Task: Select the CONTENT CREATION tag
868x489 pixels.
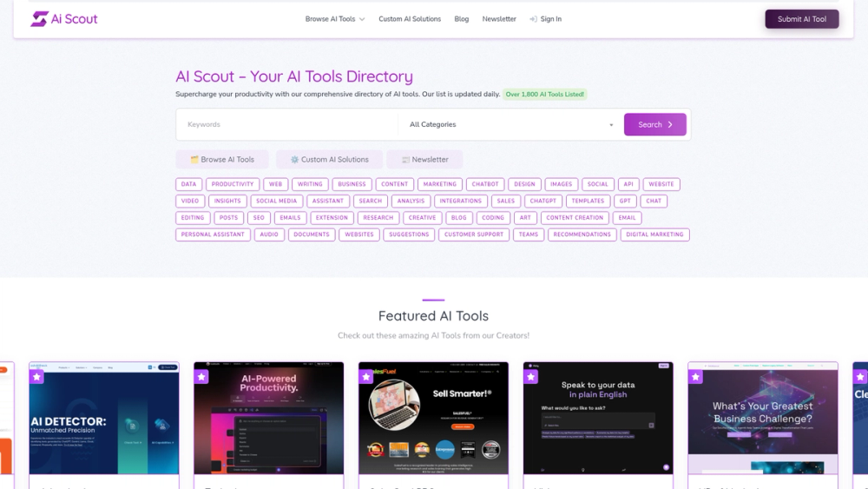Action: point(575,218)
